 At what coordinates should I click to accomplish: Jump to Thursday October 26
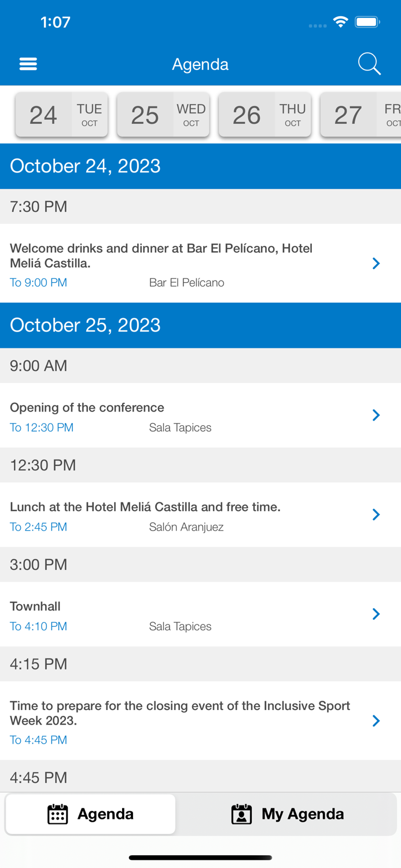tap(265, 115)
